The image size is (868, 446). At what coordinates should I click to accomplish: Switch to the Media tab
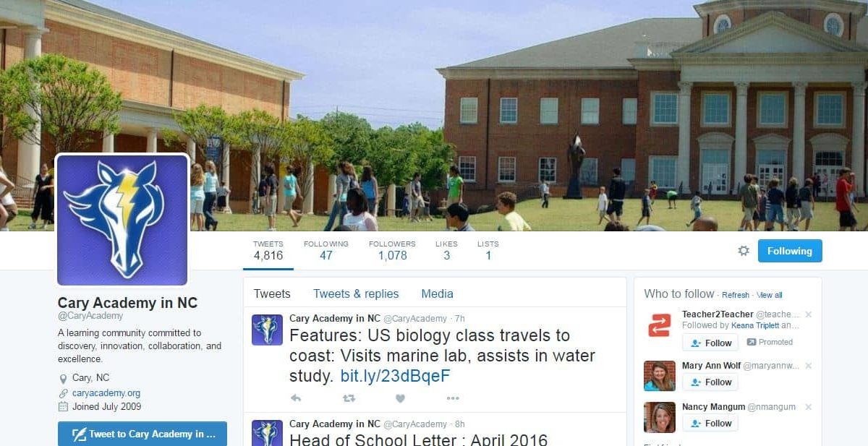(x=437, y=293)
